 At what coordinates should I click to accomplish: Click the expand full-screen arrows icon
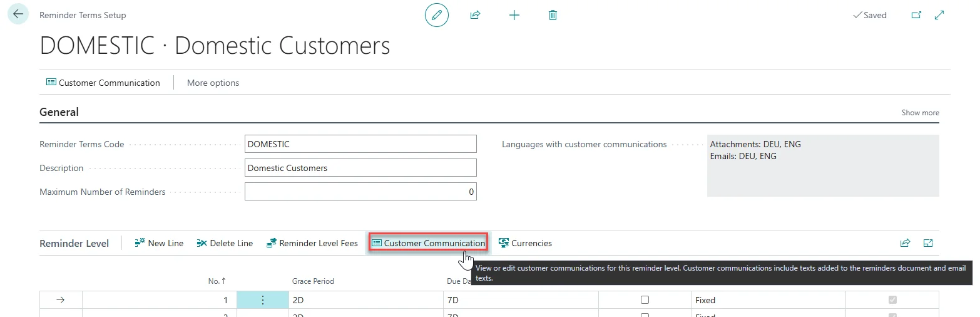tap(939, 15)
